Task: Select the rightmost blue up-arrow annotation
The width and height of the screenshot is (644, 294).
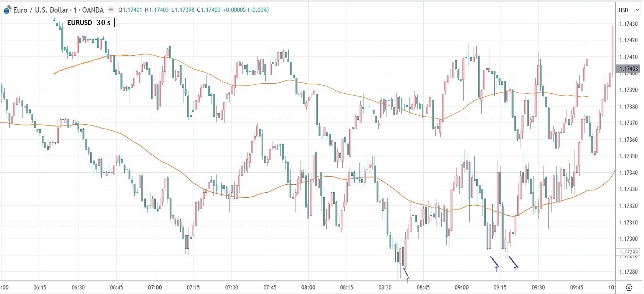Action: click(515, 269)
